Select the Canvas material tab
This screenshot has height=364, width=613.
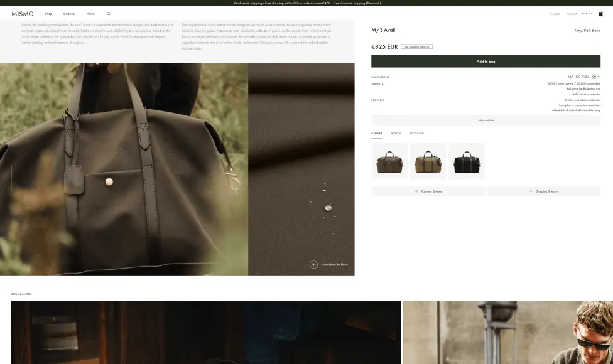coord(377,134)
